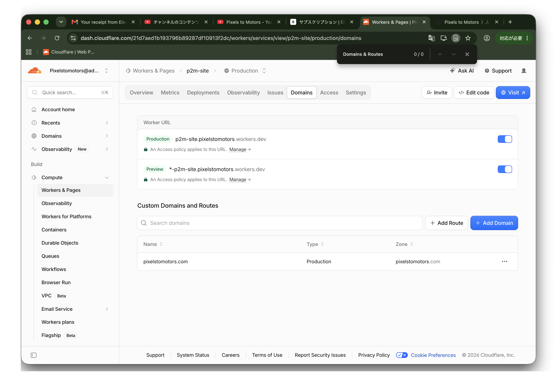Open the Settings tab
This screenshot has height=392, width=557.
tap(356, 93)
